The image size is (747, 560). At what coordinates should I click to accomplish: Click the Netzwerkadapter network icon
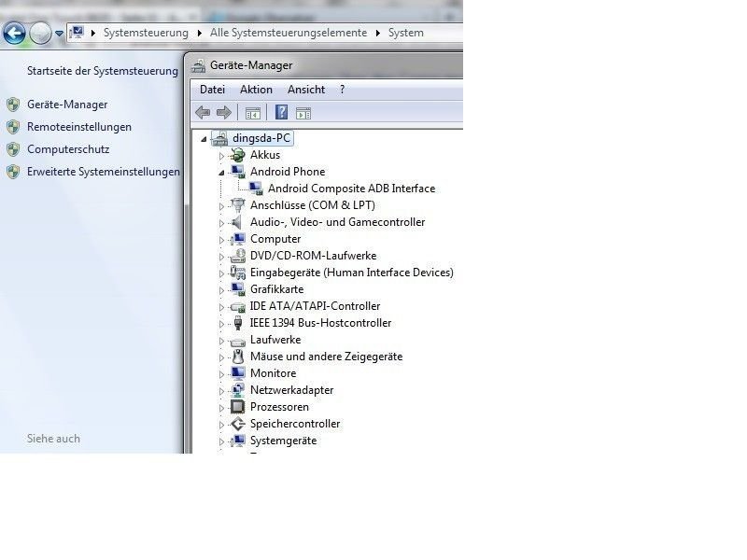237,390
